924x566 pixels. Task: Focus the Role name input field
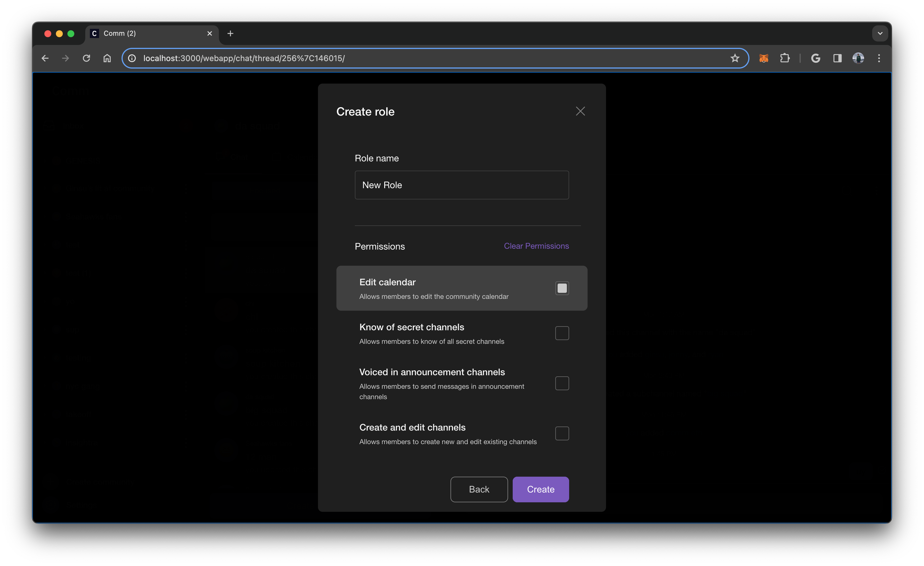coord(462,185)
